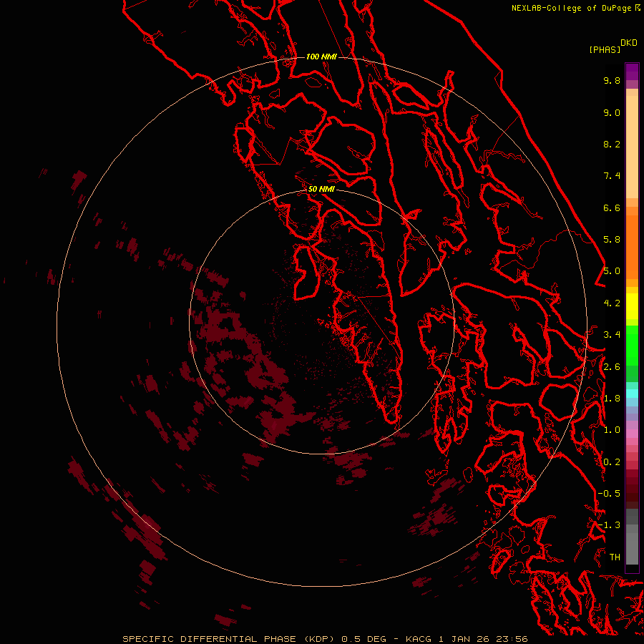The width and height of the screenshot is (644, 644).
Task: Click the 3.4 value on the color scale
Action: pos(612,335)
